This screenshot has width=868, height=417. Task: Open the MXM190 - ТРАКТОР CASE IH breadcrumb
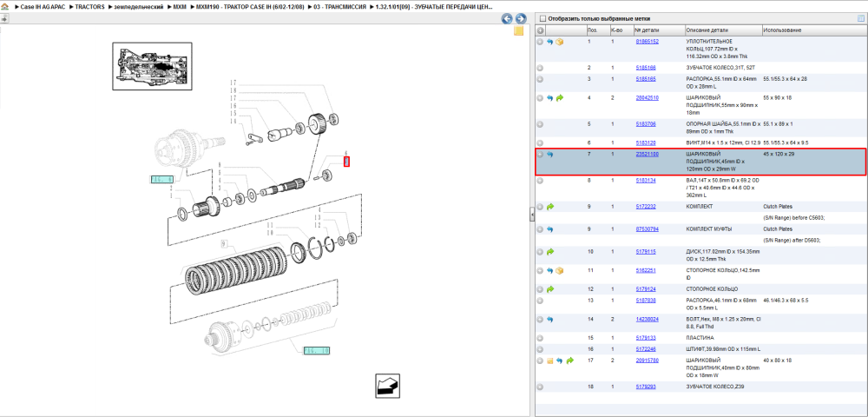(250, 6)
